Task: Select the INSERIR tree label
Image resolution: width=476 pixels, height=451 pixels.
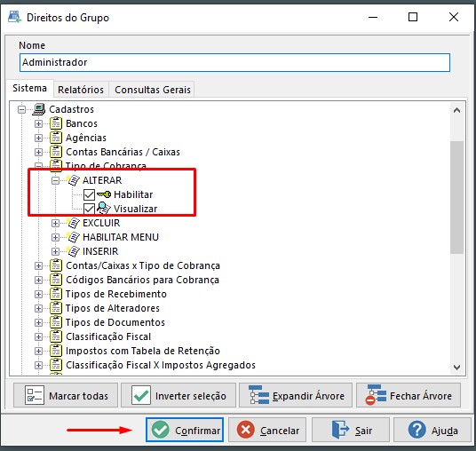Action: 100,251
